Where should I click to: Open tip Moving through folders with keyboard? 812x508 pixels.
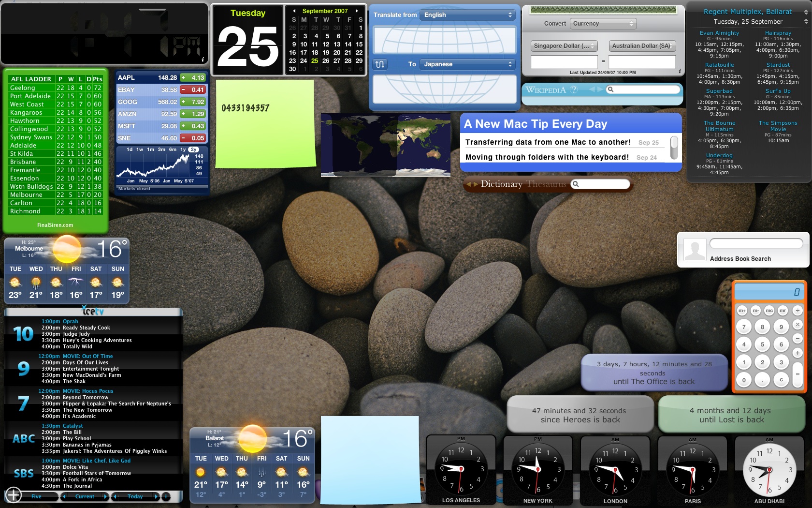(x=547, y=157)
